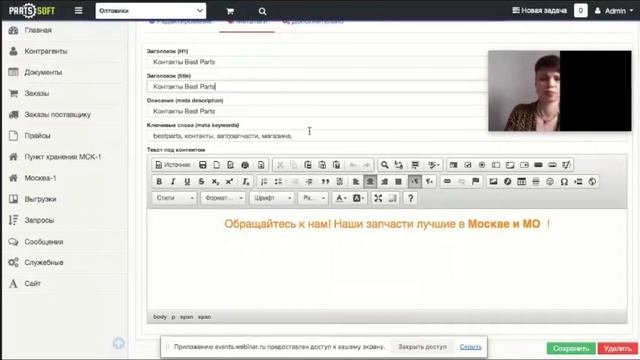
Task: Open Документы in the sidebar
Action: pos(43,72)
